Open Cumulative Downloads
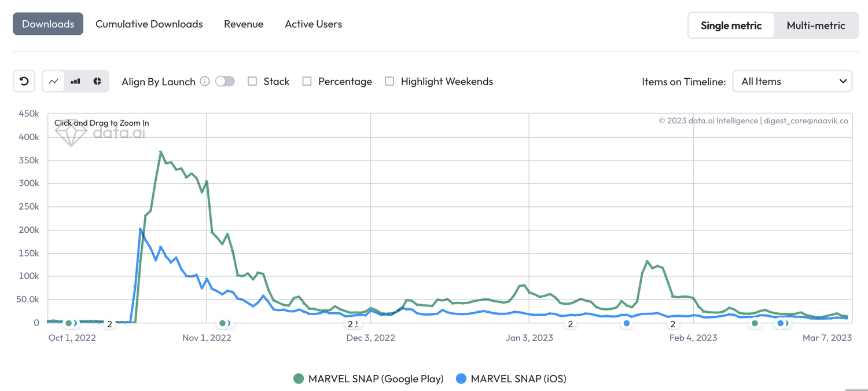This screenshot has width=868, height=391. (x=149, y=24)
